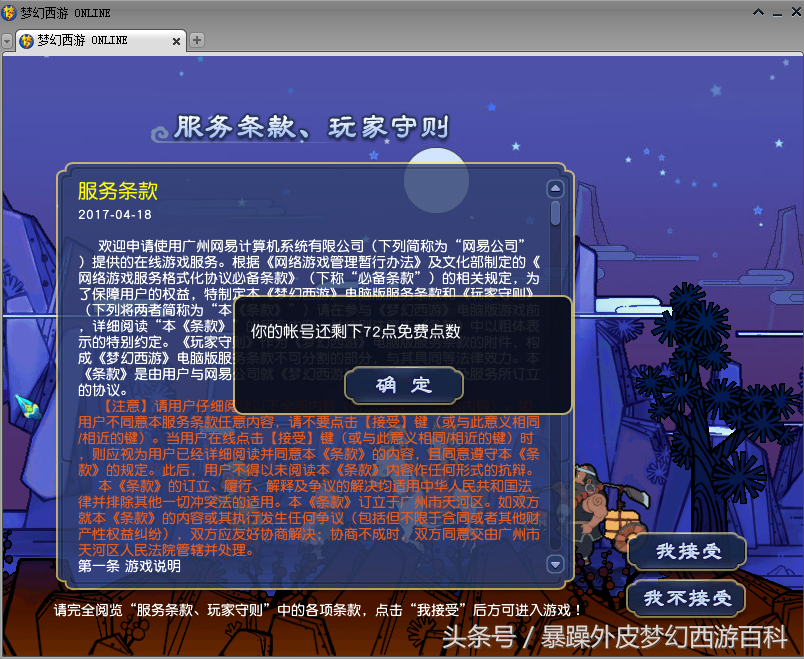Screen dimensions: 804x659
Task: Click the game icon on the tab
Action: coord(27,41)
